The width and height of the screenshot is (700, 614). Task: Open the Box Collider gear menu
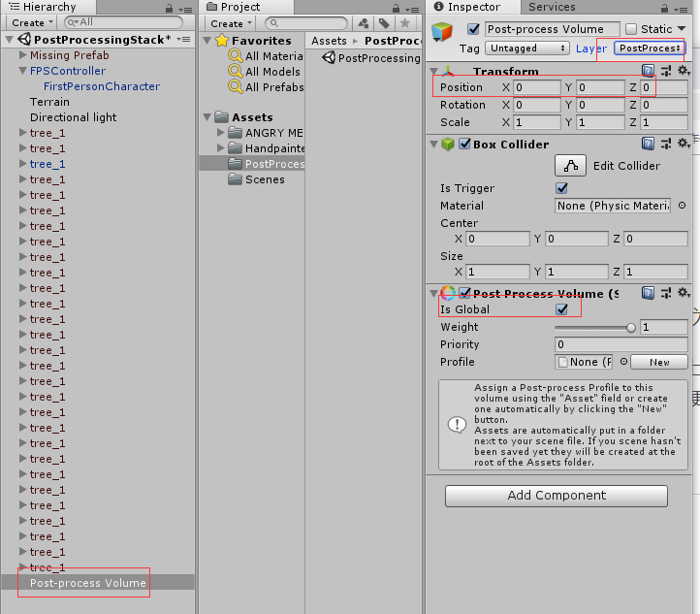[684, 144]
